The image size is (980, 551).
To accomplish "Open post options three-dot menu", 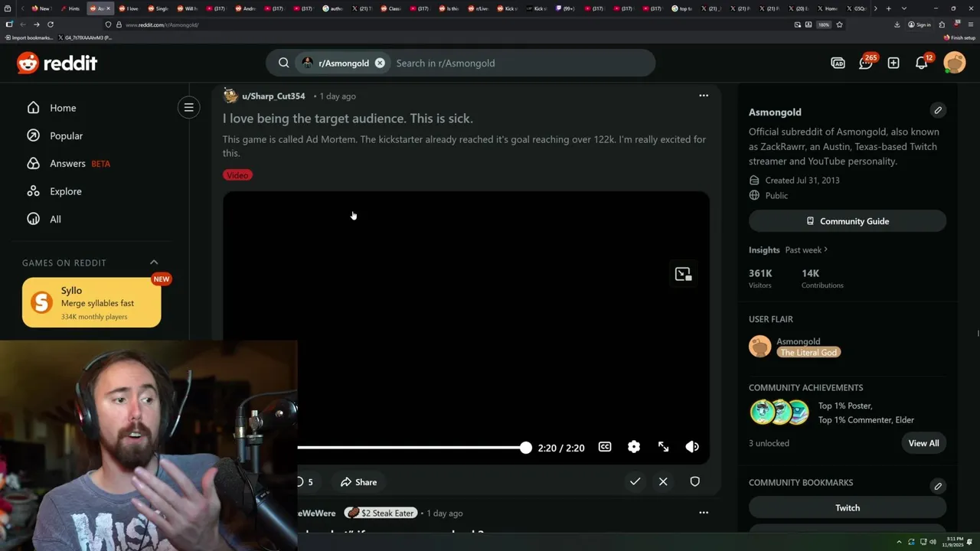I will [x=704, y=96].
